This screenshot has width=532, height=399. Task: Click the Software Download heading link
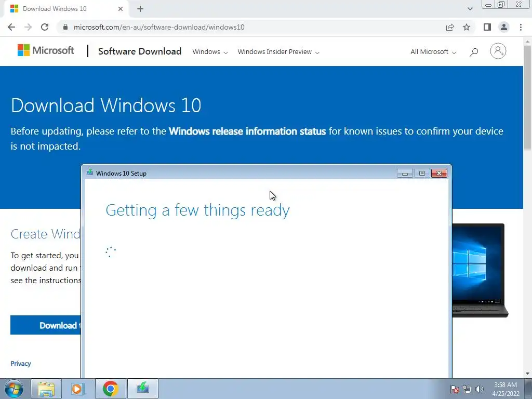[x=140, y=51]
